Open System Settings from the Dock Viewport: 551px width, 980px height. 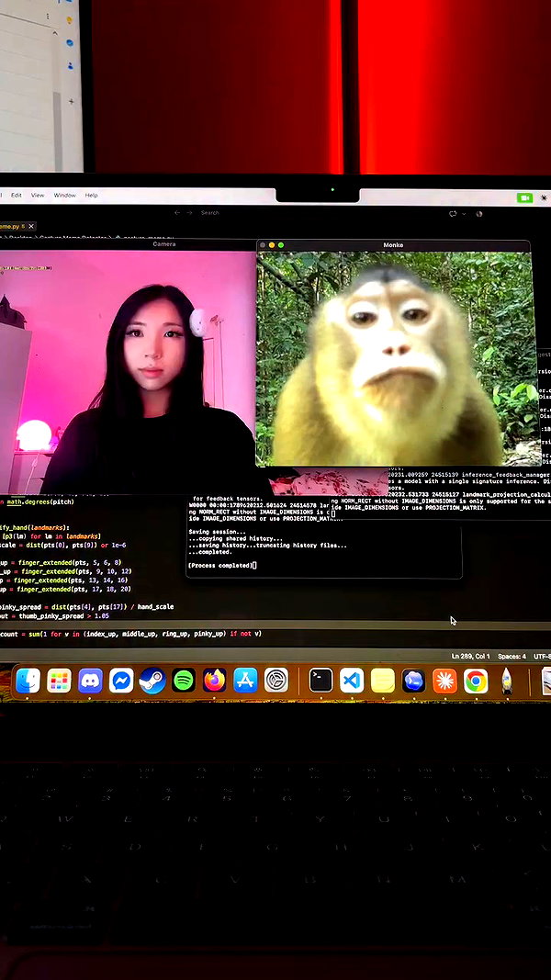[276, 680]
